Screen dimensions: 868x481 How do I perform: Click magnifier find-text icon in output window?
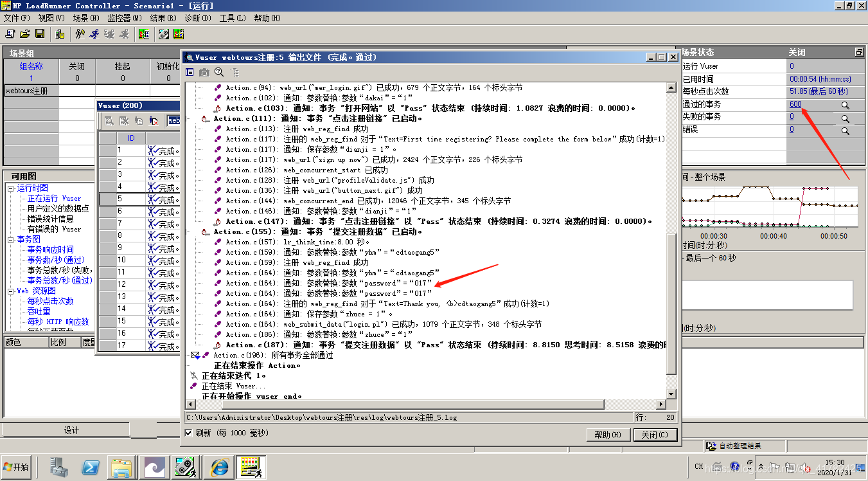(x=219, y=73)
